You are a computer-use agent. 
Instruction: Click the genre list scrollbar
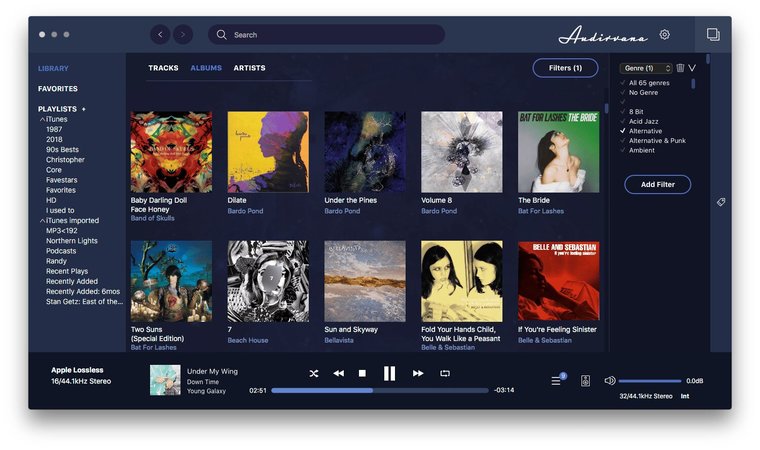click(x=693, y=83)
